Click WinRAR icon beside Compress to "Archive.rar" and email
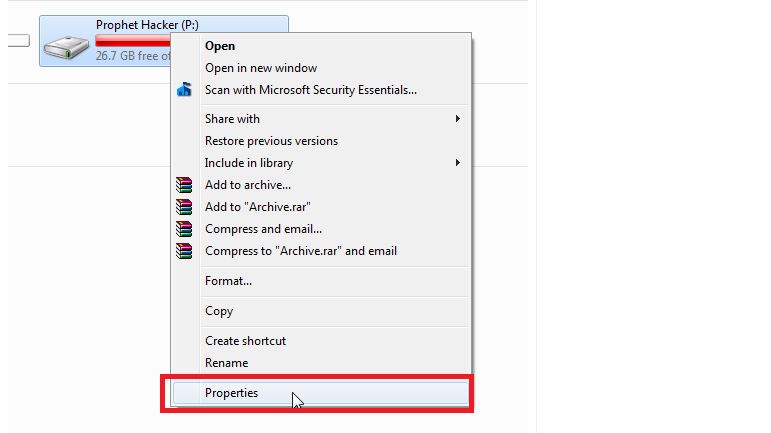 pyautogui.click(x=184, y=251)
